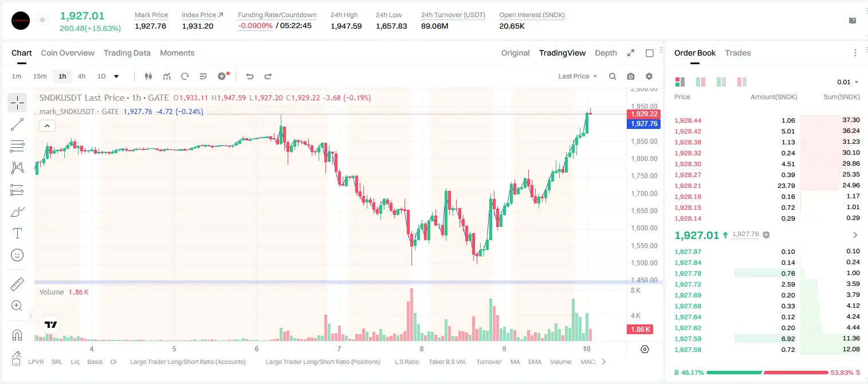Open the 0.01 price precision dropdown
This screenshot has width=868, height=384.
[x=848, y=82]
